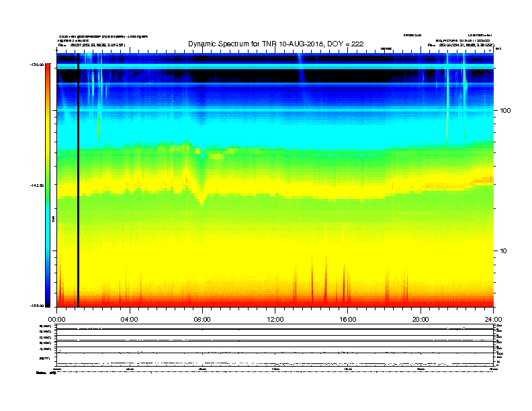
Task: Click the vertical color scale bar
Action: 48,185
